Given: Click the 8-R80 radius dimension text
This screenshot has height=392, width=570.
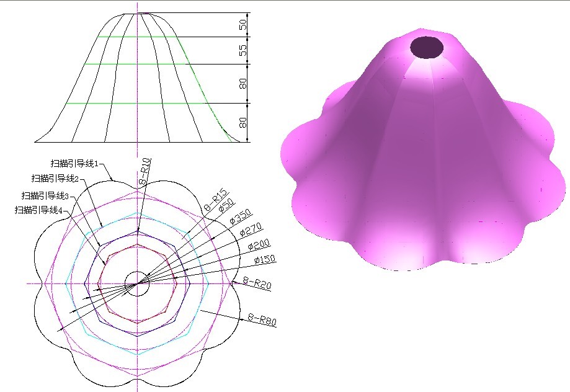Looking at the screenshot, I should pos(262,319).
